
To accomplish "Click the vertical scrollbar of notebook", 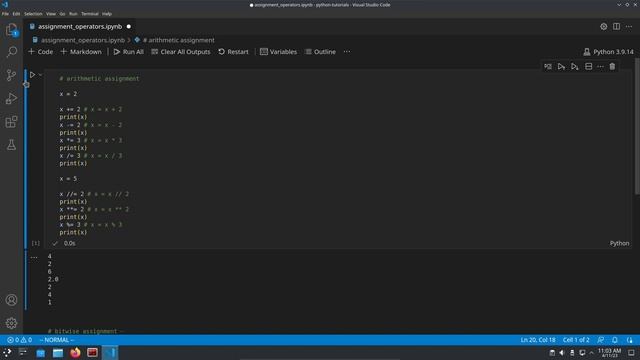I will click(637, 127).
